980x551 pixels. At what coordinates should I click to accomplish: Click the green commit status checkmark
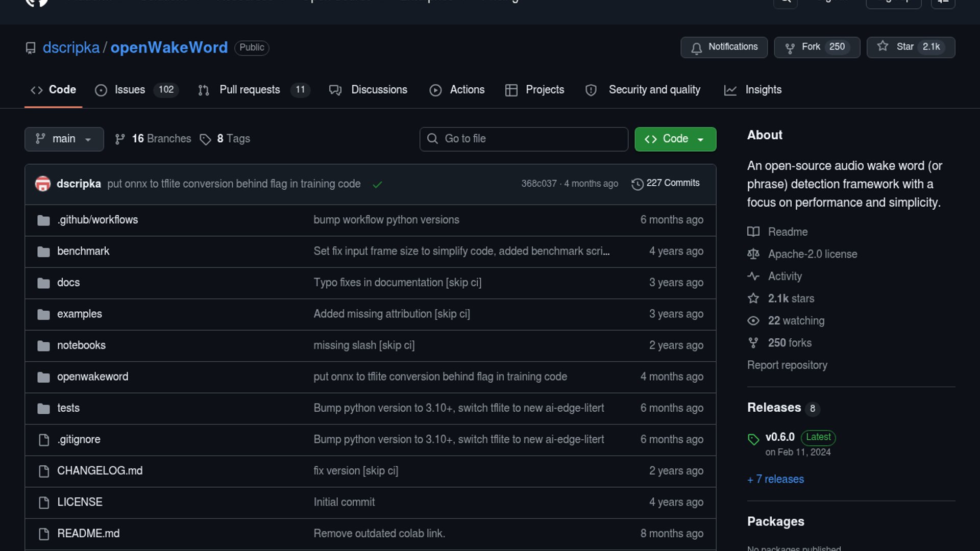coord(377,185)
